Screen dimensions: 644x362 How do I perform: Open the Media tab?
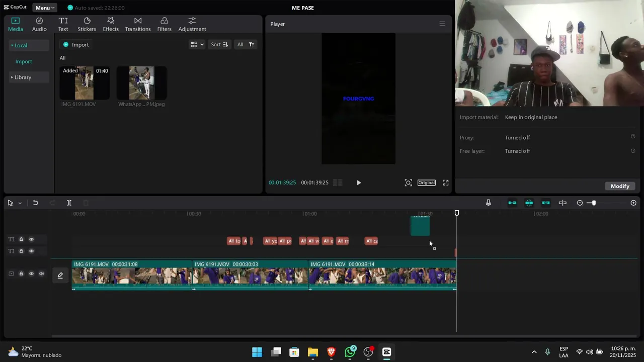(x=15, y=24)
